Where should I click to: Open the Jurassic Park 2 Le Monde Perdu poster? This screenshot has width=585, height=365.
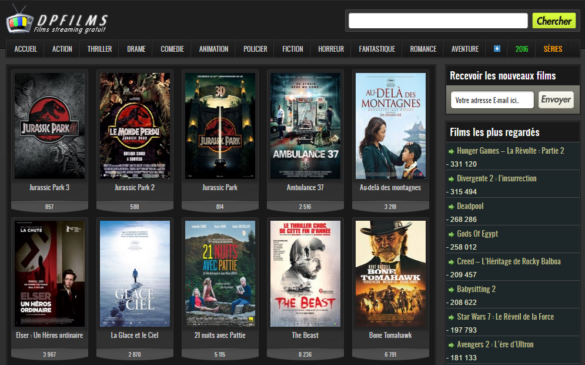(135, 126)
